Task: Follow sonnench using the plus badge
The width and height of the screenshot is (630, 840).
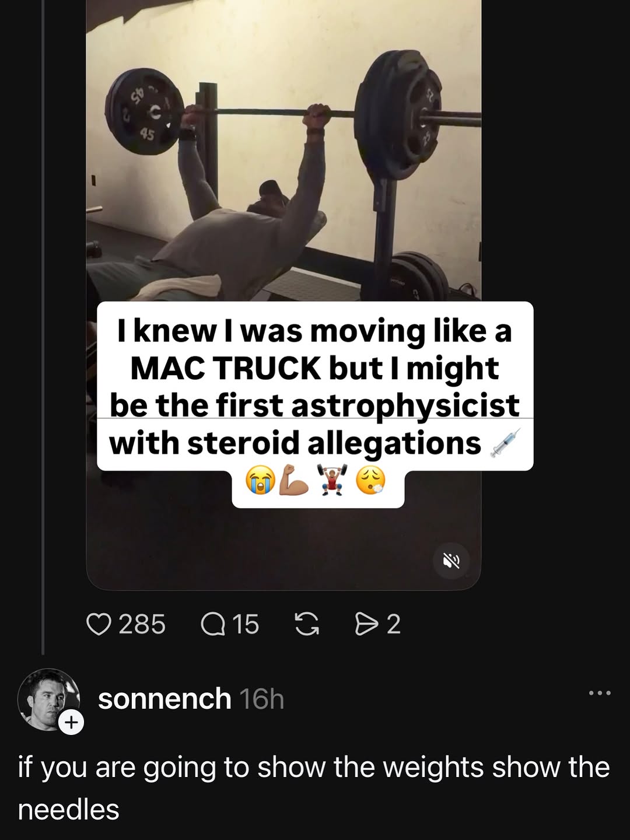Action: coord(71,722)
